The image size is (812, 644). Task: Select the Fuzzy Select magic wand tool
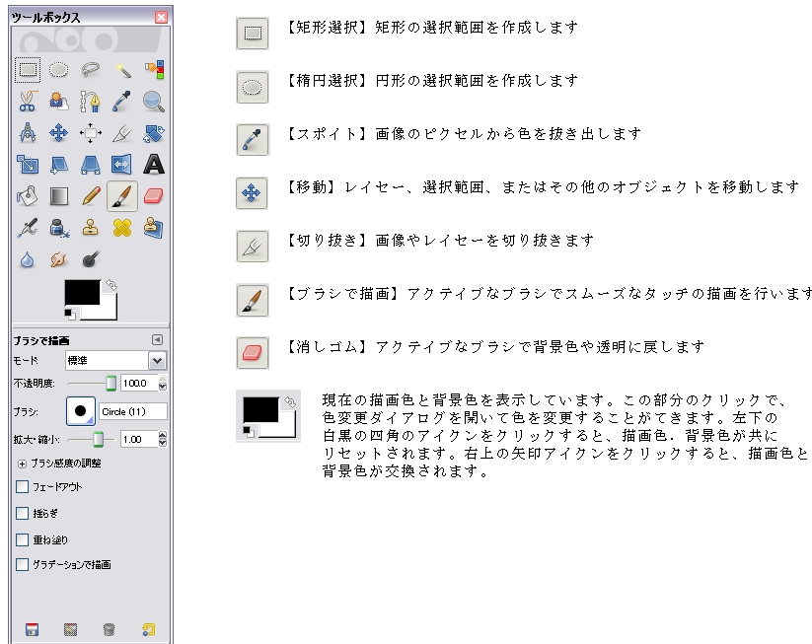(x=122, y=70)
